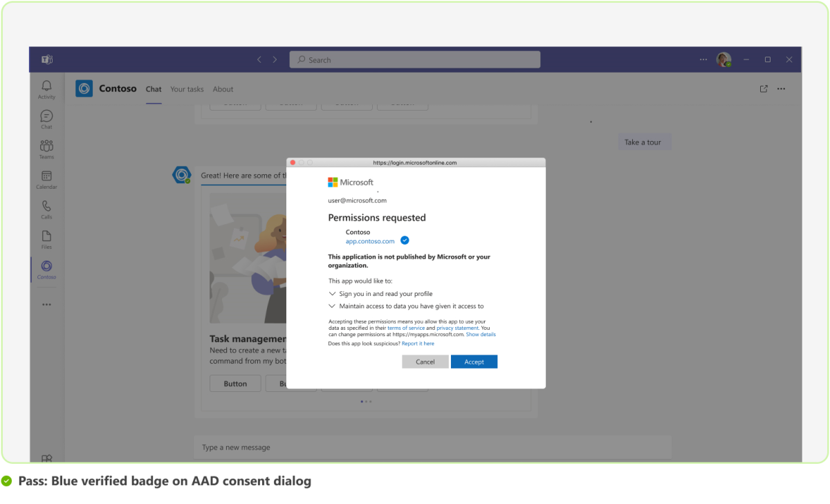830x504 pixels.
Task: Click the Button under Task management card
Action: (x=235, y=384)
